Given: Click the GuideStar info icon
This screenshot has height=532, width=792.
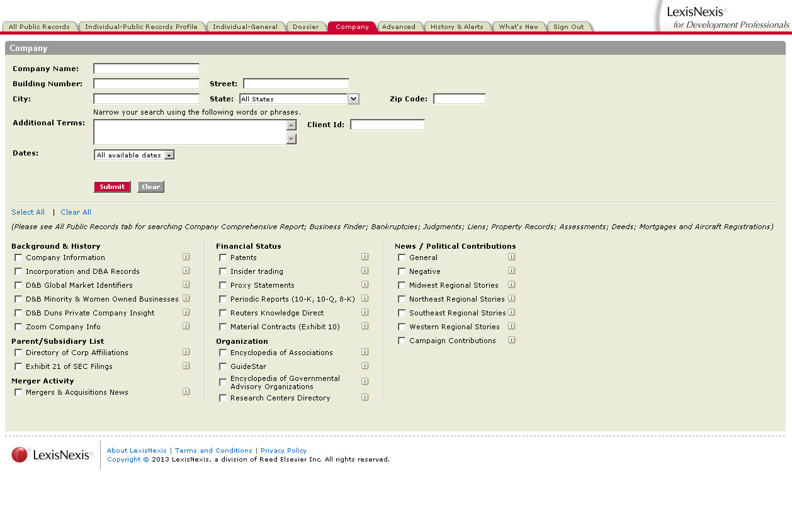Looking at the screenshot, I should tap(365, 366).
